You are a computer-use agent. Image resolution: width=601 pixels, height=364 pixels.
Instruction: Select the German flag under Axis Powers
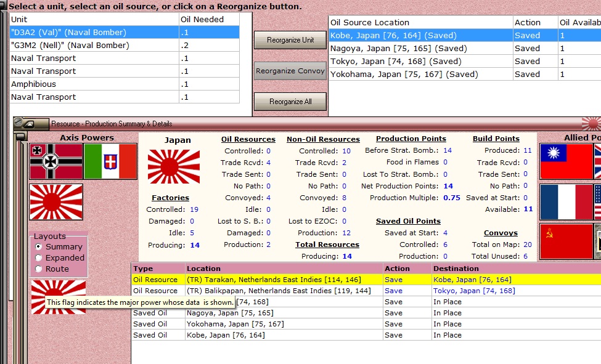coord(56,161)
